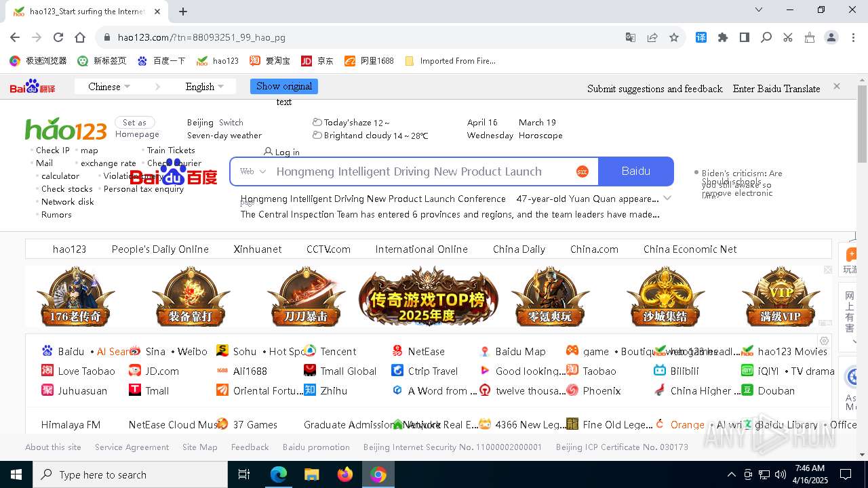Open the Train Tickets tool link
868x488 pixels.
(171, 150)
